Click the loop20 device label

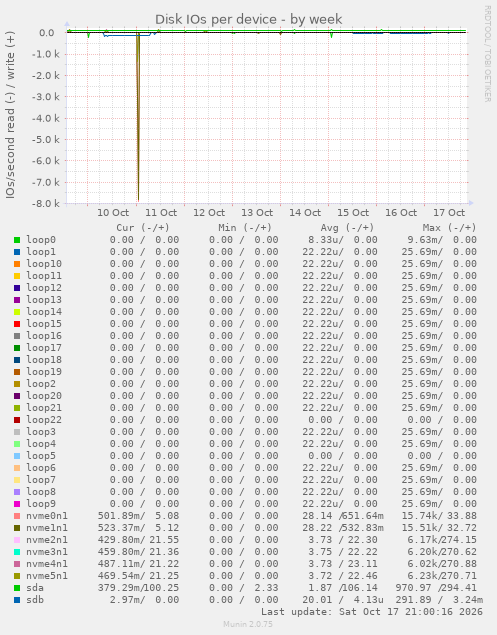[44, 396]
